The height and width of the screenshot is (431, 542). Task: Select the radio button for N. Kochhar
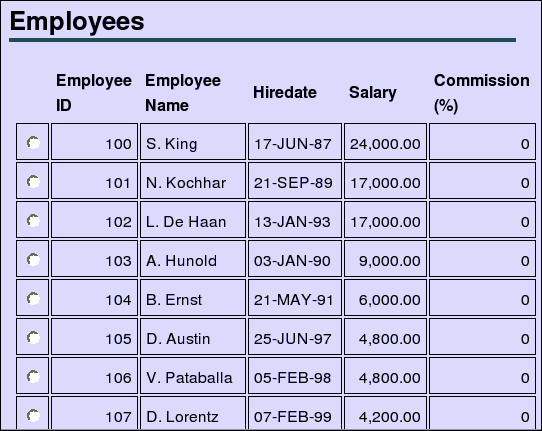pos(33,181)
